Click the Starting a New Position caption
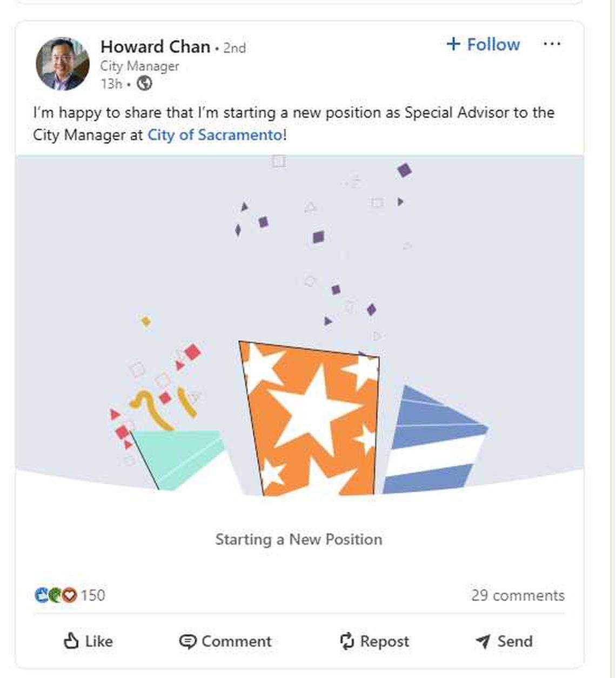The width and height of the screenshot is (616, 678). (299, 539)
